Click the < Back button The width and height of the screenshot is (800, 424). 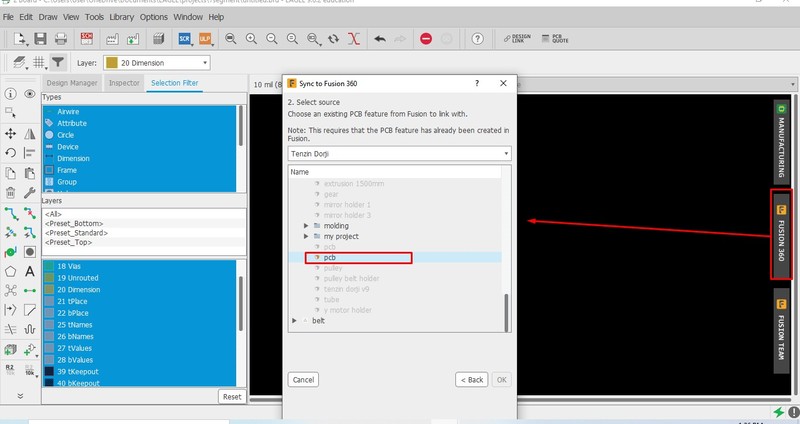click(472, 380)
